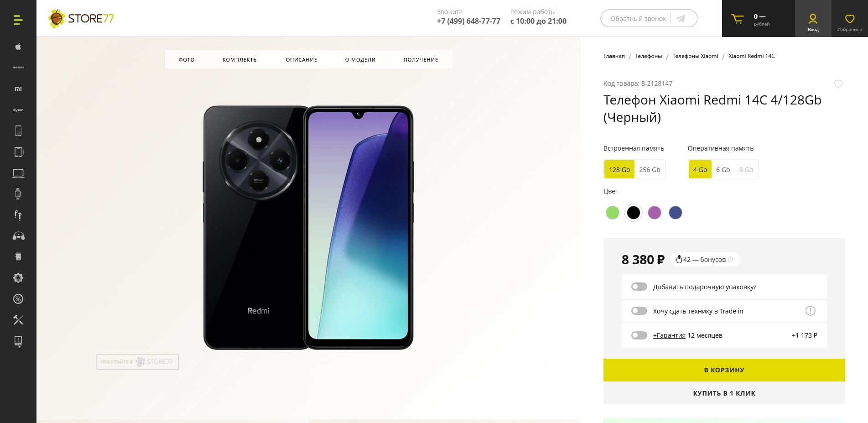Choose the green color swatch

point(612,213)
